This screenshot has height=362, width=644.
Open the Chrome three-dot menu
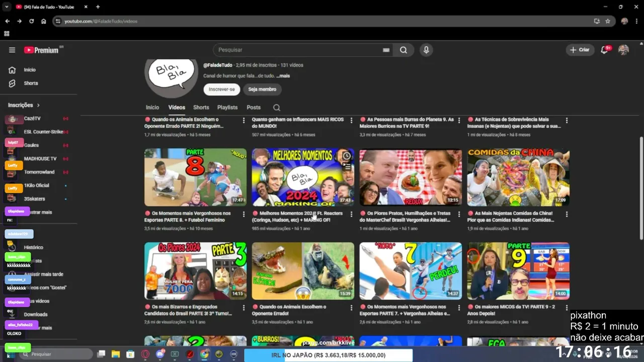[636, 21]
